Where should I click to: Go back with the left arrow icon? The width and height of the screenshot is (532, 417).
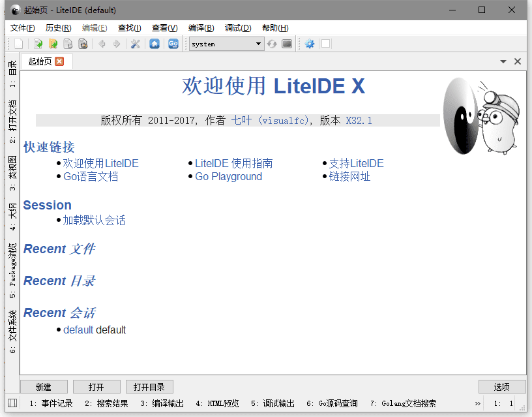102,44
